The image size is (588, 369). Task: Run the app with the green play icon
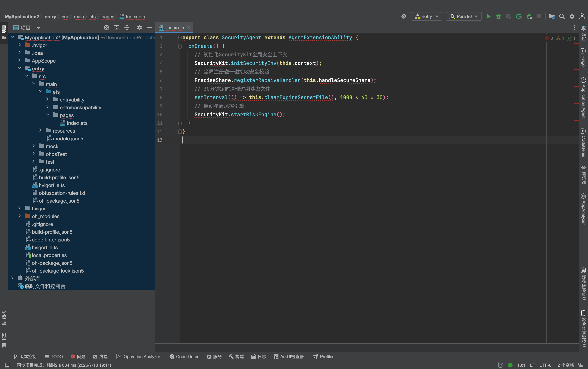488,16
